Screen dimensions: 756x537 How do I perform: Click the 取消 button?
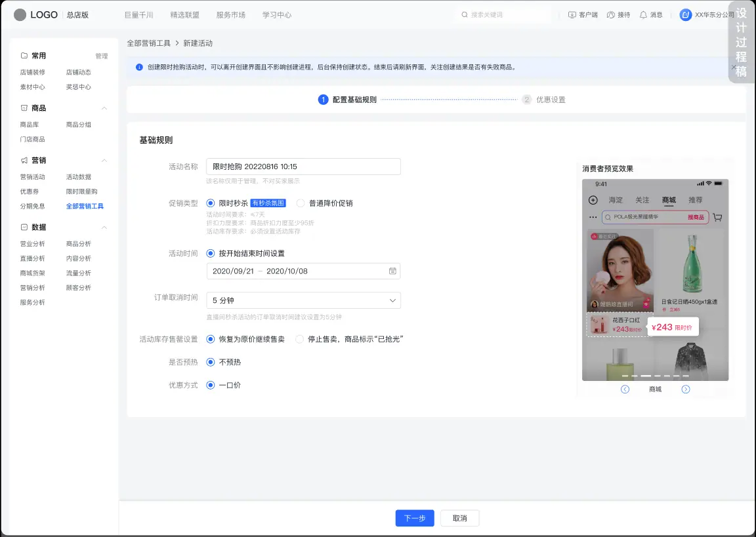click(x=459, y=518)
